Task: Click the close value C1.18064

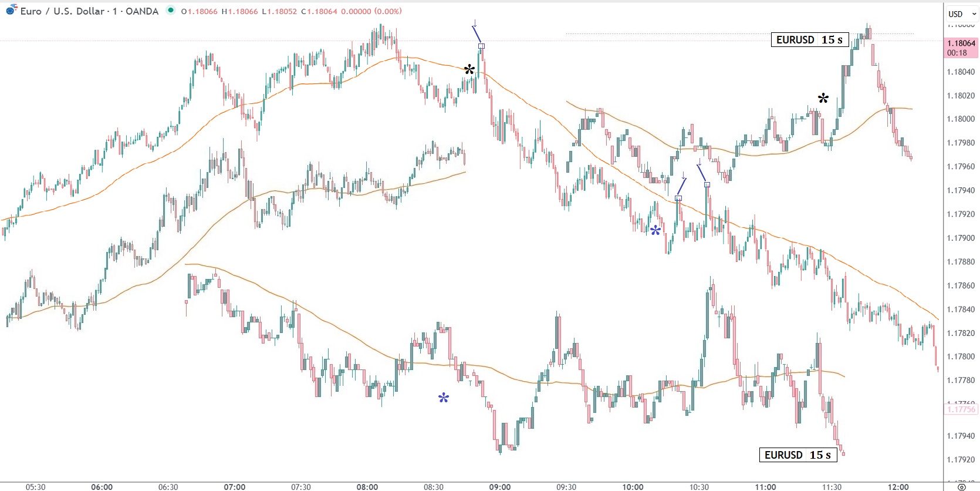Action: [x=319, y=11]
